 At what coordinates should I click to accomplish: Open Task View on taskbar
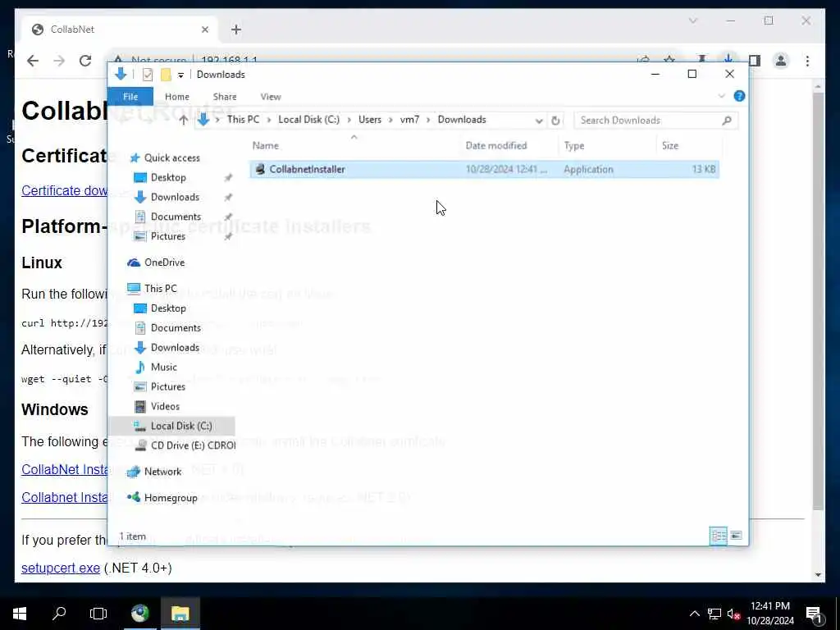98,614
